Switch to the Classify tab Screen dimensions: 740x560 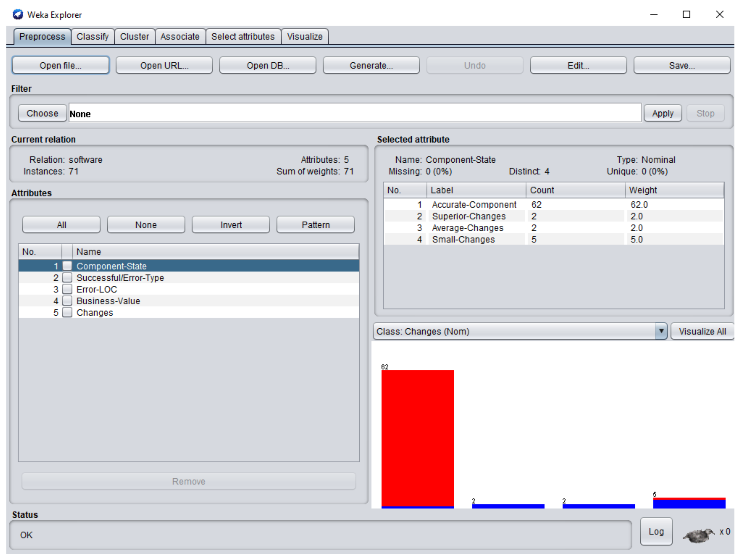click(x=92, y=36)
